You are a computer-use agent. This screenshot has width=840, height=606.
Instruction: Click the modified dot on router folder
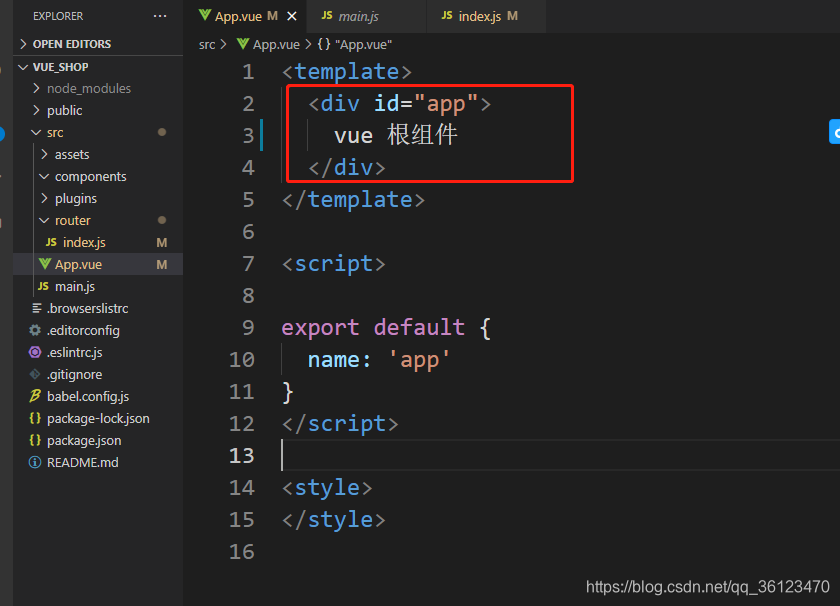[162, 220]
